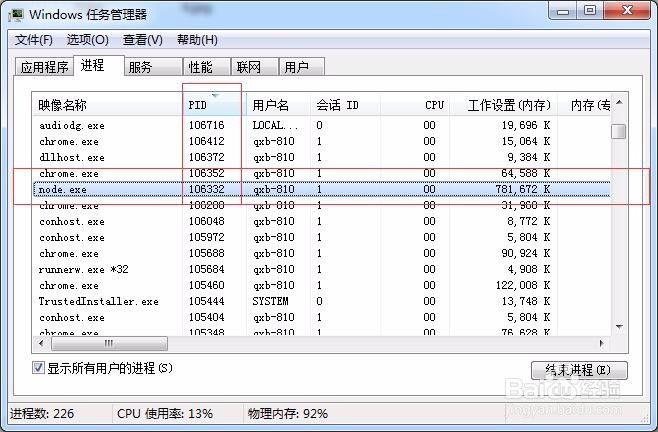Sort by the CPU column header
This screenshot has width=658, height=432.
click(x=415, y=105)
